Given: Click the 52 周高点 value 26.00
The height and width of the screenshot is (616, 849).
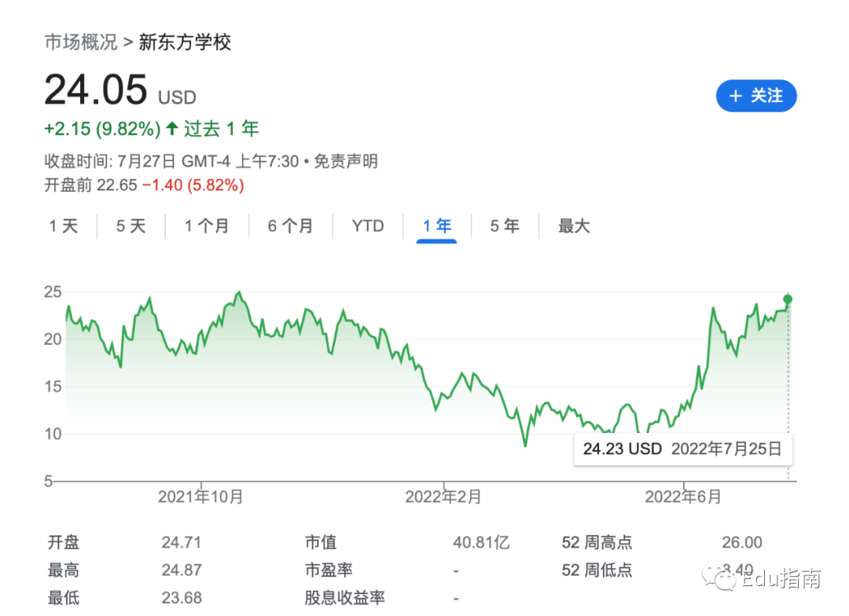Looking at the screenshot, I should 742,542.
